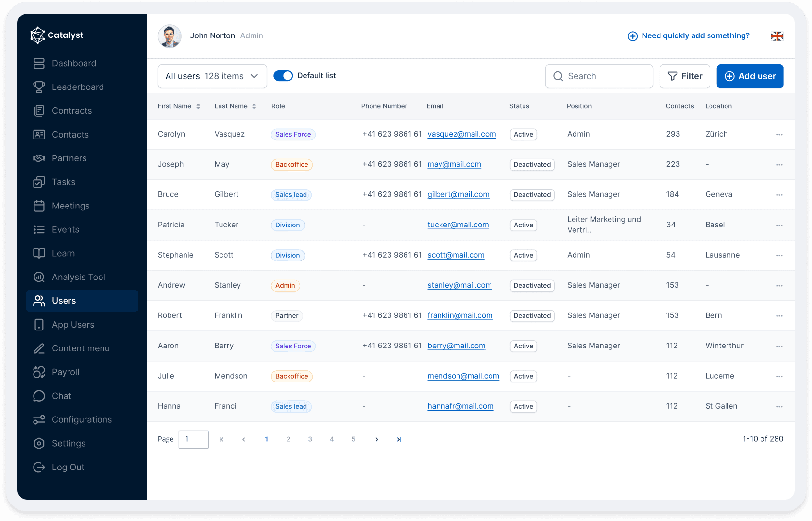Open Leaderboard via the trophy icon
This screenshot has height=521, width=812.
[x=39, y=87]
